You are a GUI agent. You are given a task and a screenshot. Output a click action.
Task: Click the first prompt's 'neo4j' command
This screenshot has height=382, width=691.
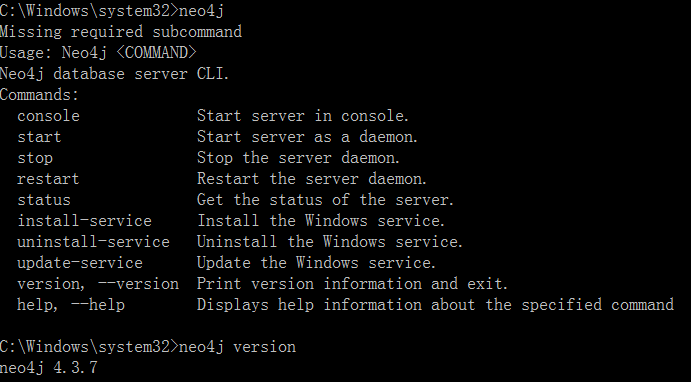tap(201, 11)
